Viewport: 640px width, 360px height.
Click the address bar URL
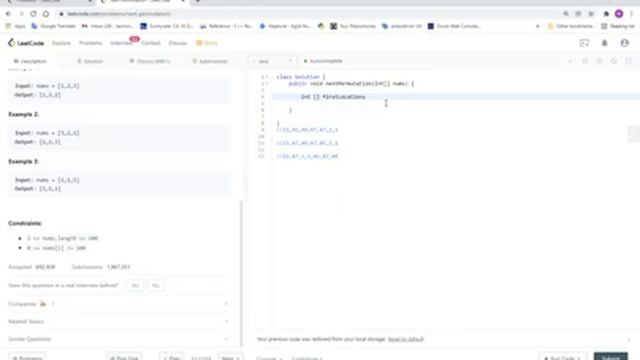tap(119, 14)
